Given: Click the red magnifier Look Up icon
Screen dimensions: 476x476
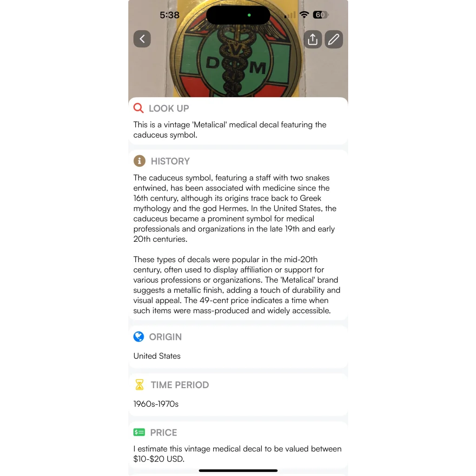Looking at the screenshot, I should point(139,108).
